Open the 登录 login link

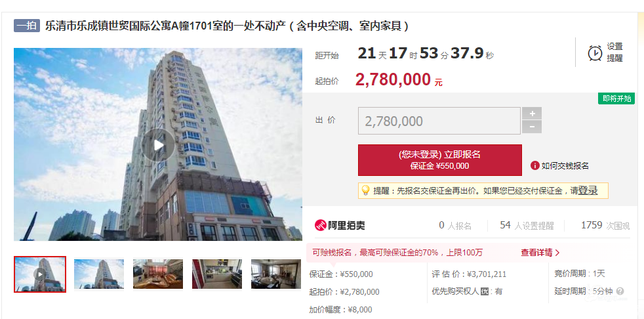click(588, 191)
